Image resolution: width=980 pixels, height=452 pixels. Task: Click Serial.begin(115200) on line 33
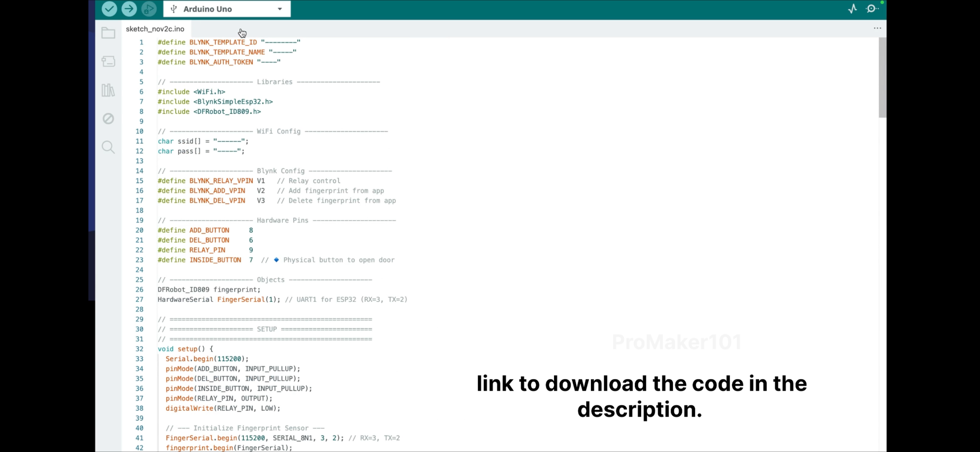207,359
